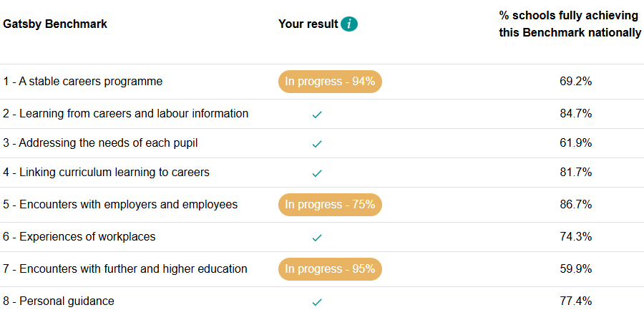Open Linking curriculum learning to careers
The width and height of the screenshot is (644, 310).
coord(106,173)
